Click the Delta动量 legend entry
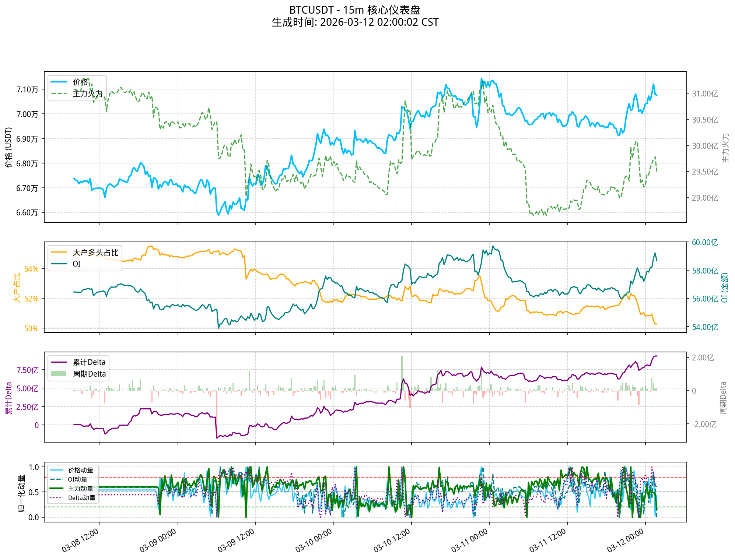 (x=82, y=498)
